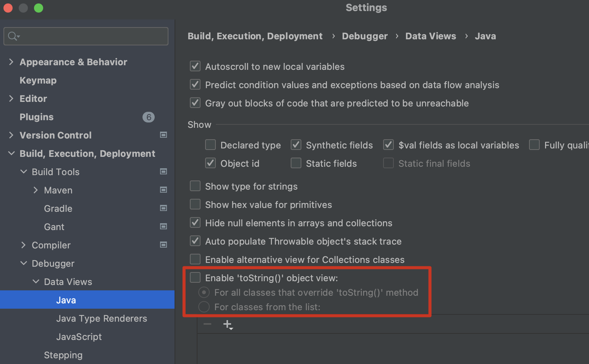Select Gant in settings tree
This screenshot has width=589, height=364.
click(54, 227)
